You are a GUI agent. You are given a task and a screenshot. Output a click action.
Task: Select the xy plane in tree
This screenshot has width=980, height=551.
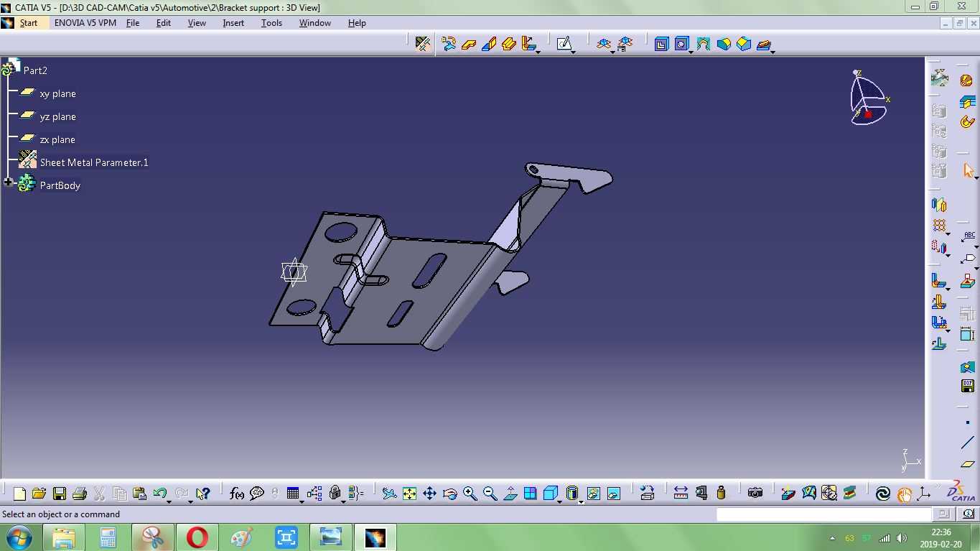57,93
